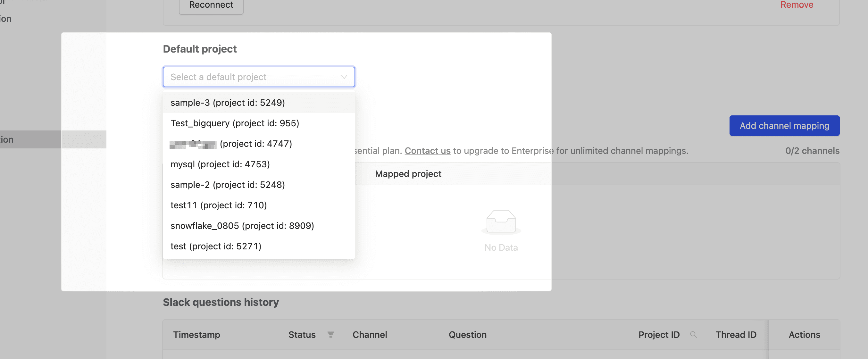This screenshot has width=868, height=359.
Task: Click the Mapped project column header
Action: [408, 174]
